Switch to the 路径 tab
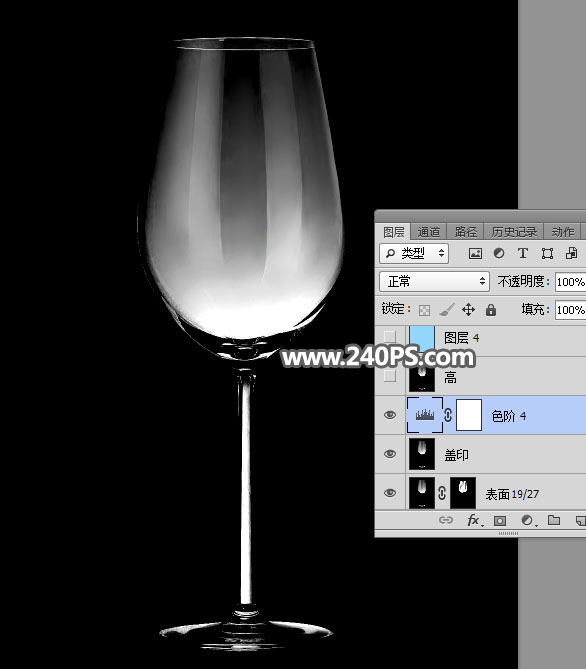The image size is (586, 669). coord(465,232)
